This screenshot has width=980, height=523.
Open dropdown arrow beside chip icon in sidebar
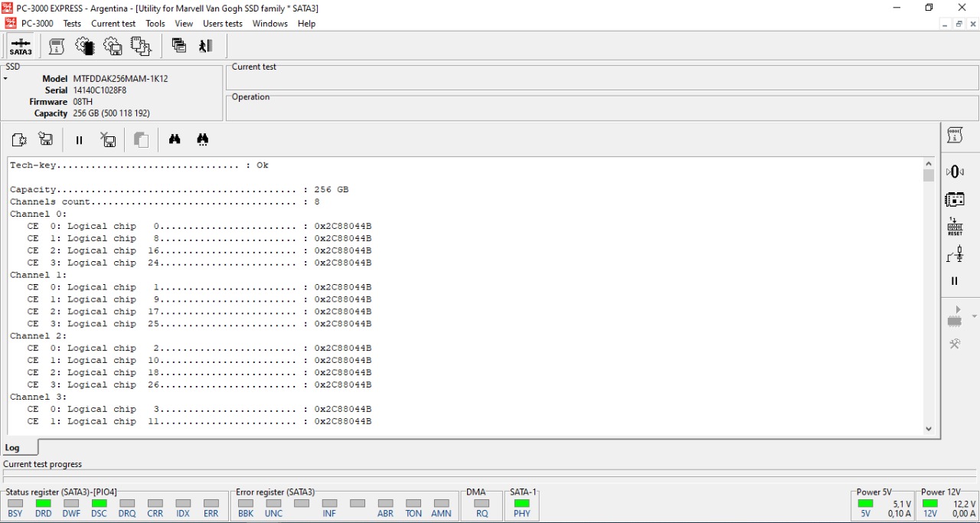[x=974, y=316]
